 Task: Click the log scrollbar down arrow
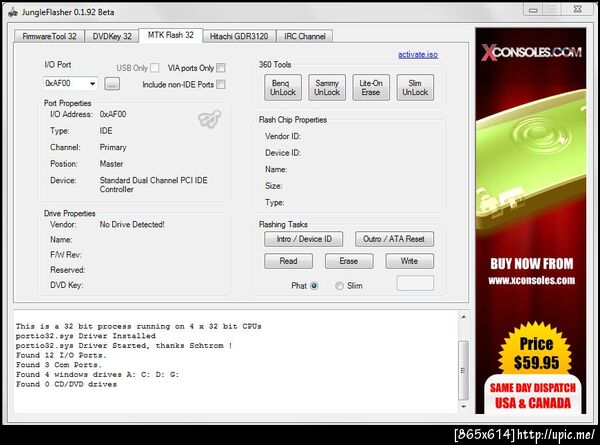pyautogui.click(x=463, y=406)
